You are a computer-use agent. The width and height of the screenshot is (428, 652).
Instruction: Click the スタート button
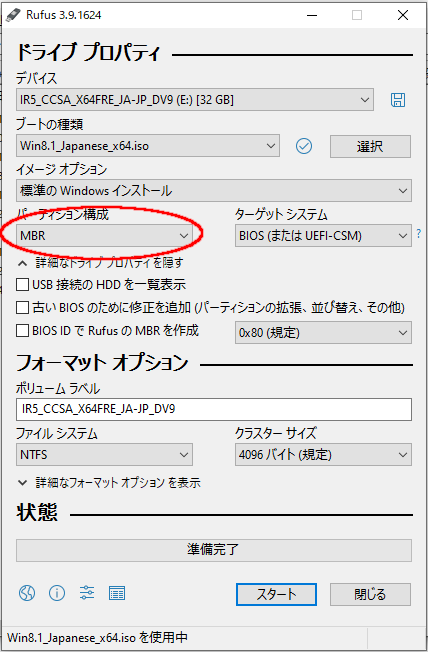(x=276, y=594)
